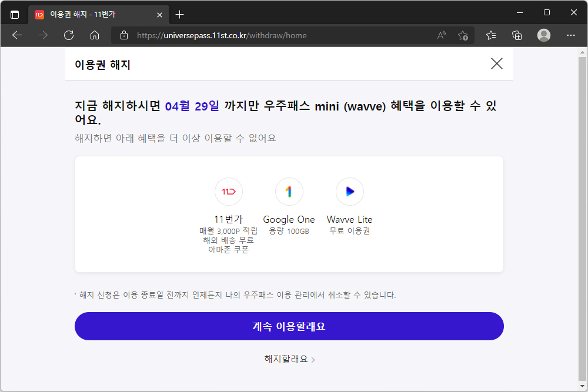Click the Google One label

click(289, 220)
